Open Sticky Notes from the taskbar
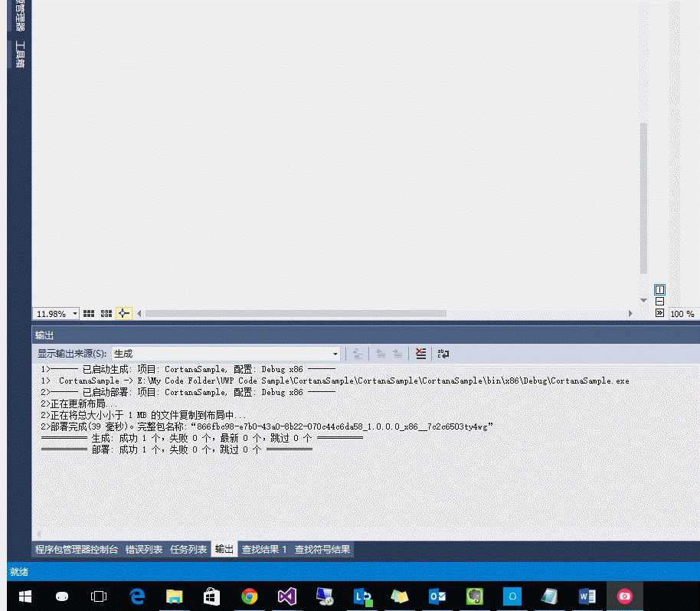700x611 pixels. pos(400,596)
